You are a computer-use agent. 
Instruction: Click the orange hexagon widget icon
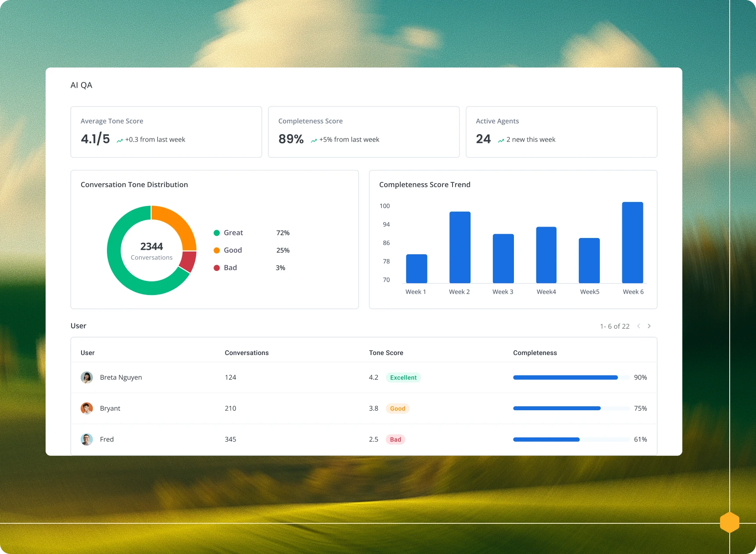(729, 522)
